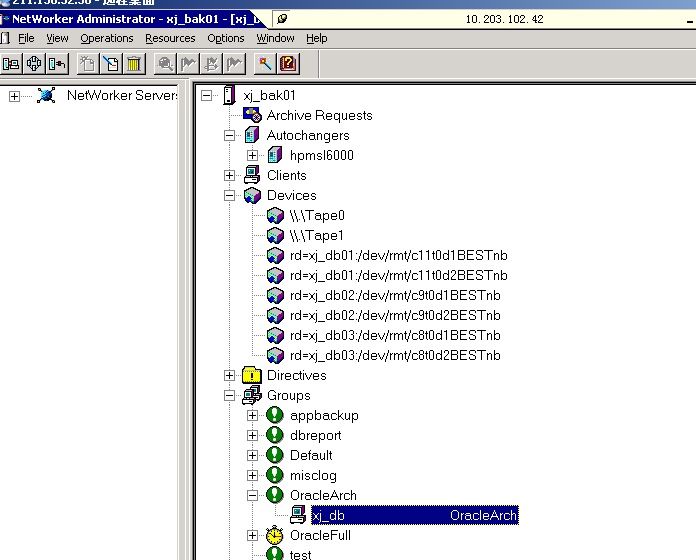Open the File menu

point(26,39)
